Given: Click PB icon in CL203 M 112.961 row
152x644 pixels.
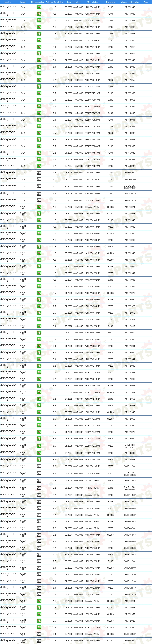Looking at the screenshot, I should [39, 392].
